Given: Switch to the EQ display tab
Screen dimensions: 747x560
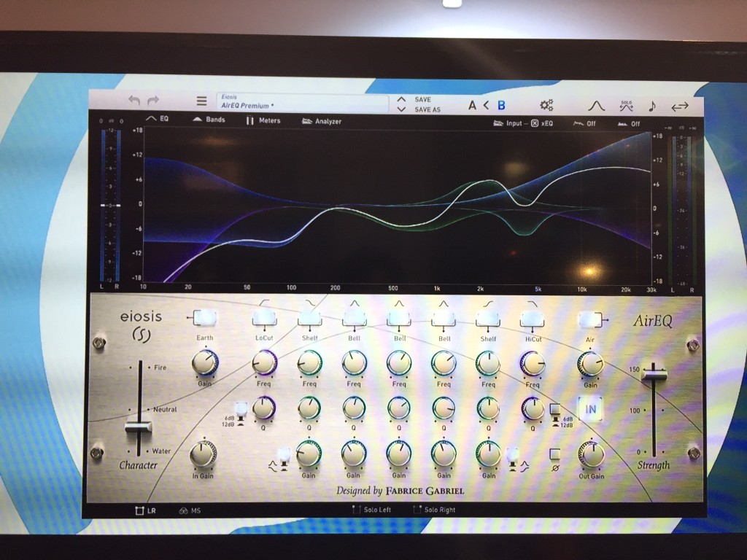Looking at the screenshot, I should [x=158, y=118].
